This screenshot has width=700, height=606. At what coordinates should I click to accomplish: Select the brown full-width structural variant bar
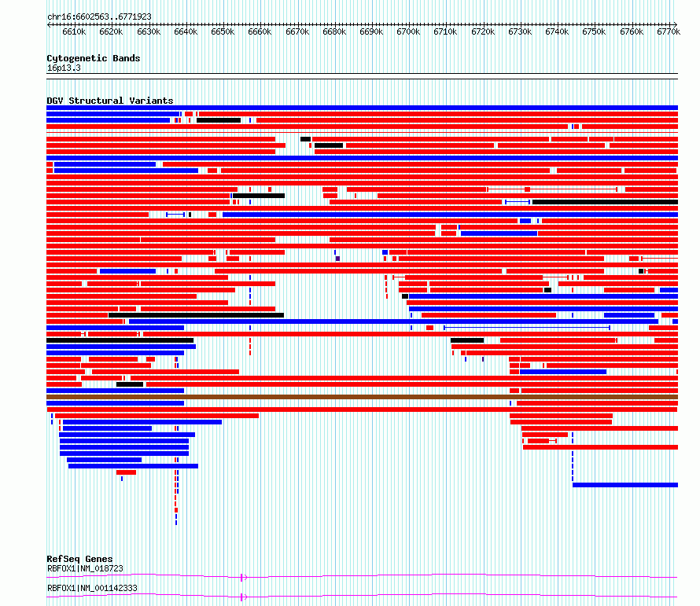[x=362, y=397]
